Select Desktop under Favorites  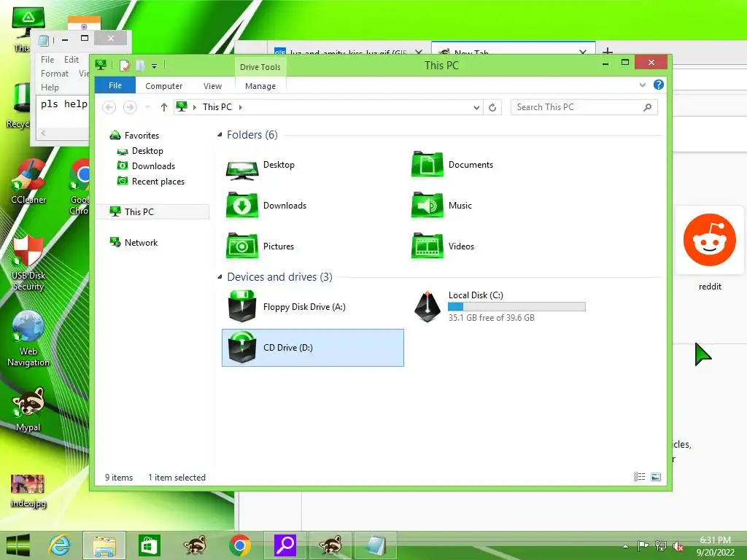147,150
